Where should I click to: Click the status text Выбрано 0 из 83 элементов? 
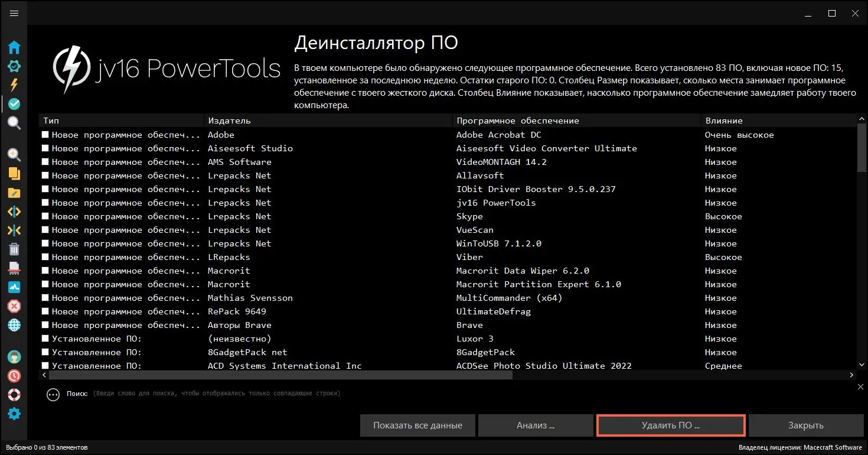(45, 447)
